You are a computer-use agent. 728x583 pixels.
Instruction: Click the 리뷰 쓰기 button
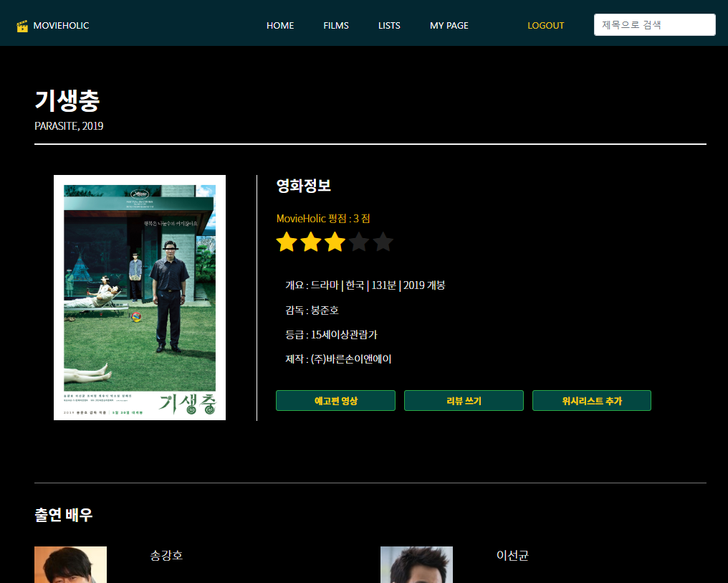(464, 400)
